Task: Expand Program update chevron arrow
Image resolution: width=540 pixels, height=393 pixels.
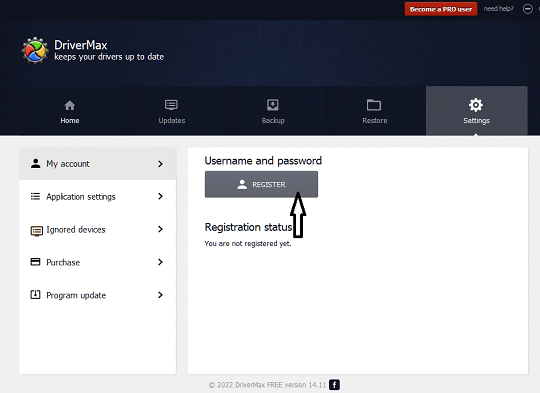Action: (160, 295)
